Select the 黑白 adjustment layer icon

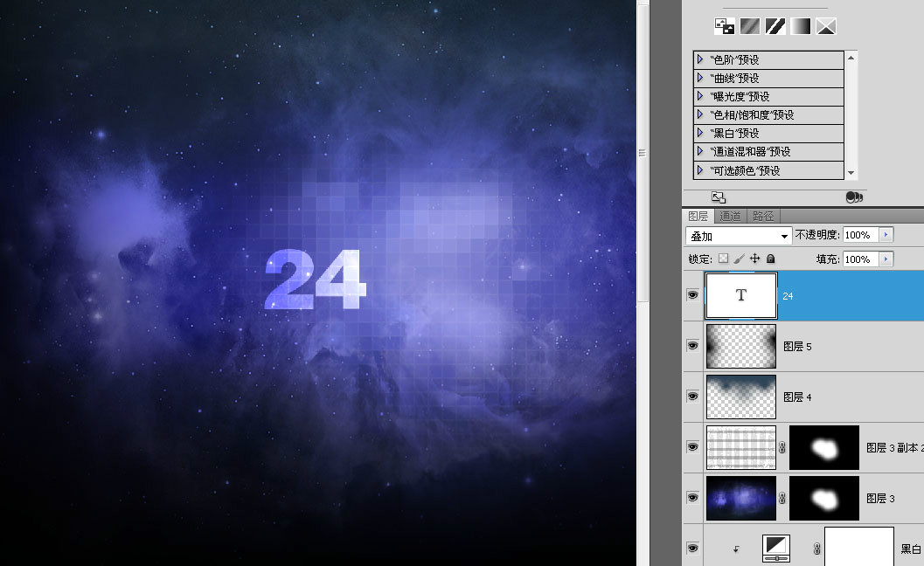point(776,548)
